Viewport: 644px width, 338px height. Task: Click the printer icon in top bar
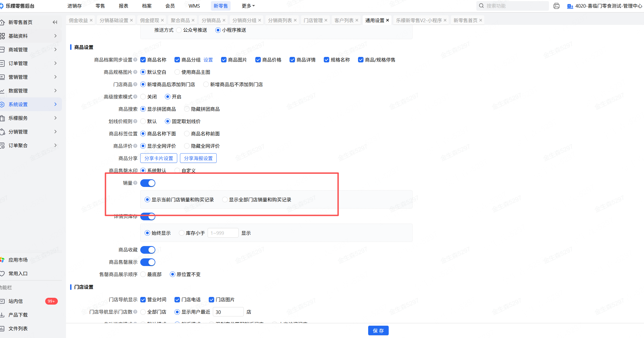click(556, 6)
